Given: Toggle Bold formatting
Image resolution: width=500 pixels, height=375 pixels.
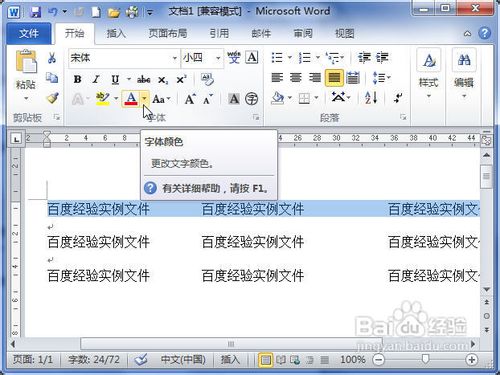Looking at the screenshot, I should click(77, 79).
